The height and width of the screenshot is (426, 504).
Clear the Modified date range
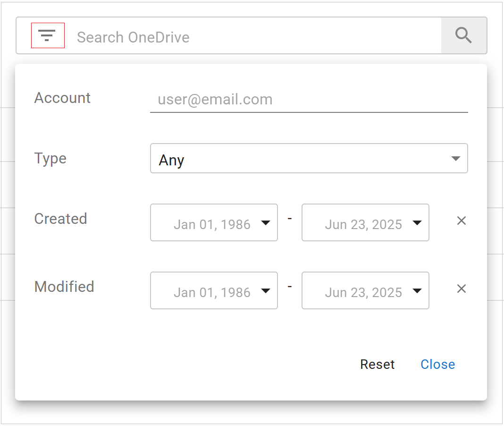(461, 289)
